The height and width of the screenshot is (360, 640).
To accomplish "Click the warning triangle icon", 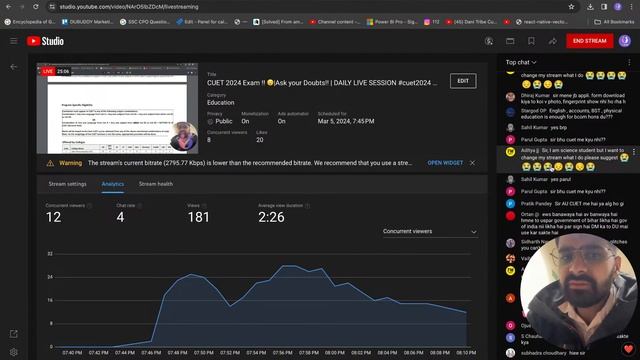I will coord(50,163).
